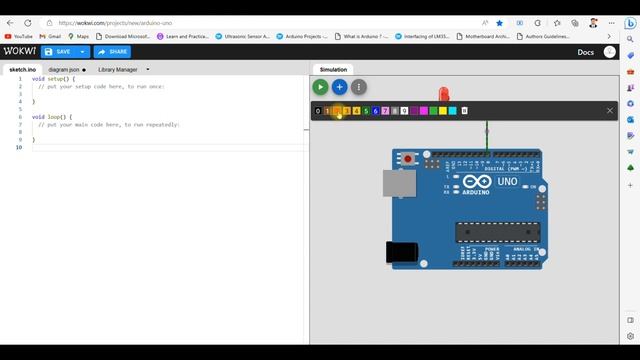Viewport: 640px width, 360px height.
Task: Open the Favorites hub star icon
Action: 557,23
